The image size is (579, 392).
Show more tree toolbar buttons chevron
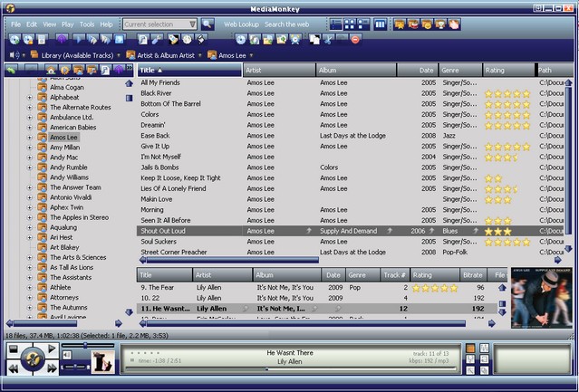(130, 68)
